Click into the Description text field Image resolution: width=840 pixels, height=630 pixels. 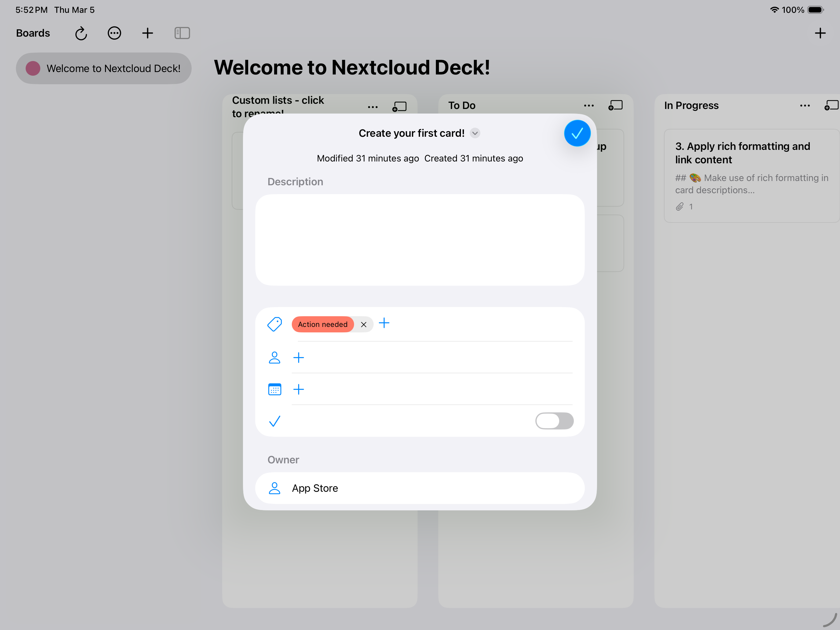pos(420,240)
